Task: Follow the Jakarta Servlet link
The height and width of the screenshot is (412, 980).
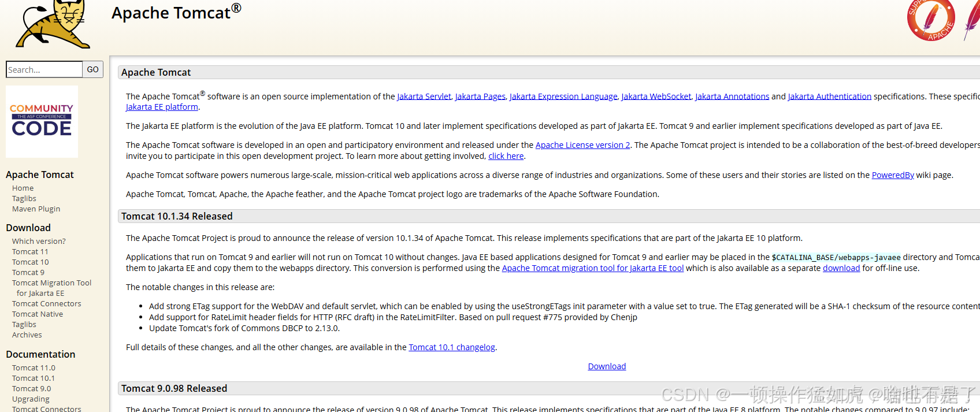Action: click(x=424, y=96)
